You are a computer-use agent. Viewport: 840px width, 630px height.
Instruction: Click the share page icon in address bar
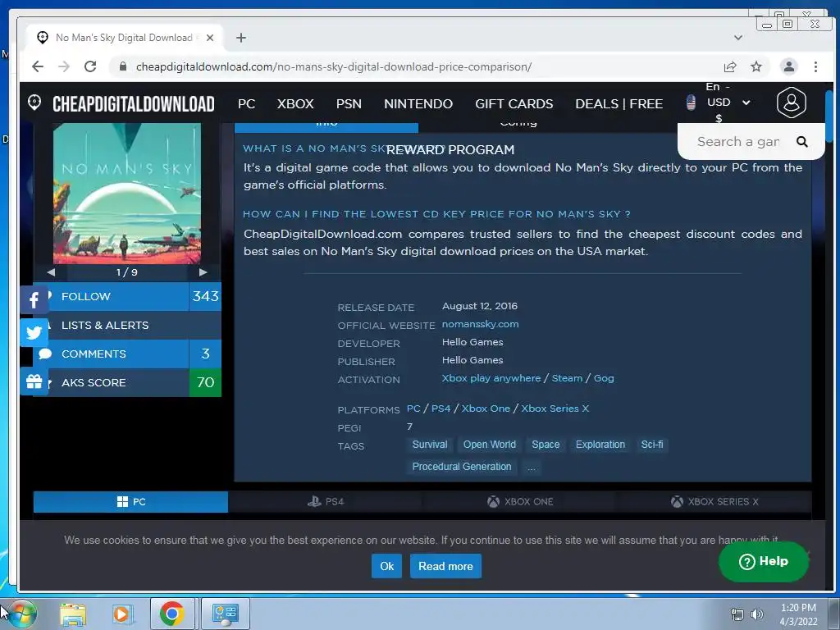729,66
